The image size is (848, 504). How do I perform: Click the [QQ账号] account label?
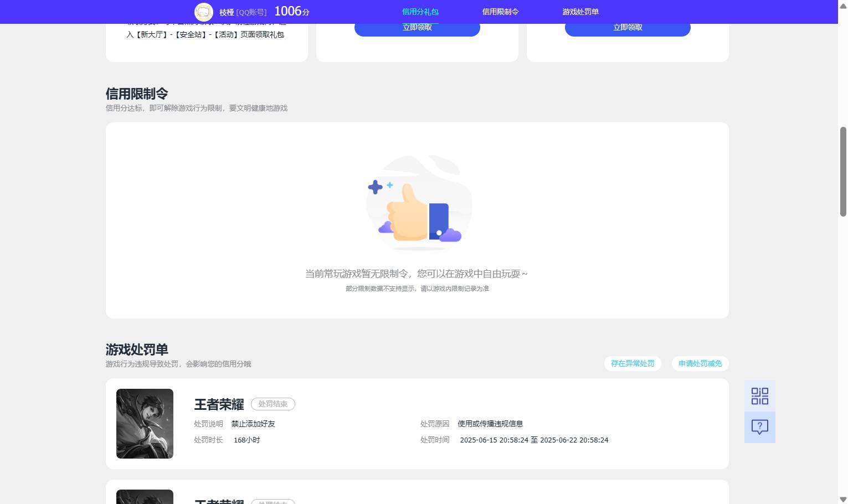tap(251, 12)
